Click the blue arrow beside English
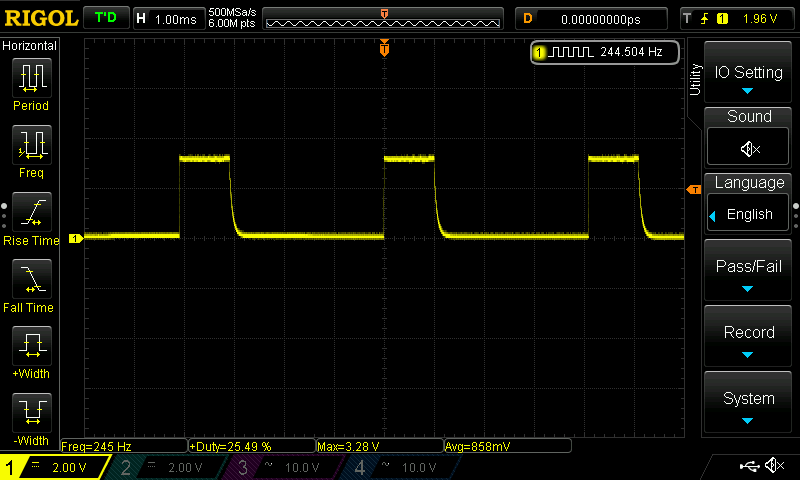Viewport: 800px width, 480px height. 713,216
